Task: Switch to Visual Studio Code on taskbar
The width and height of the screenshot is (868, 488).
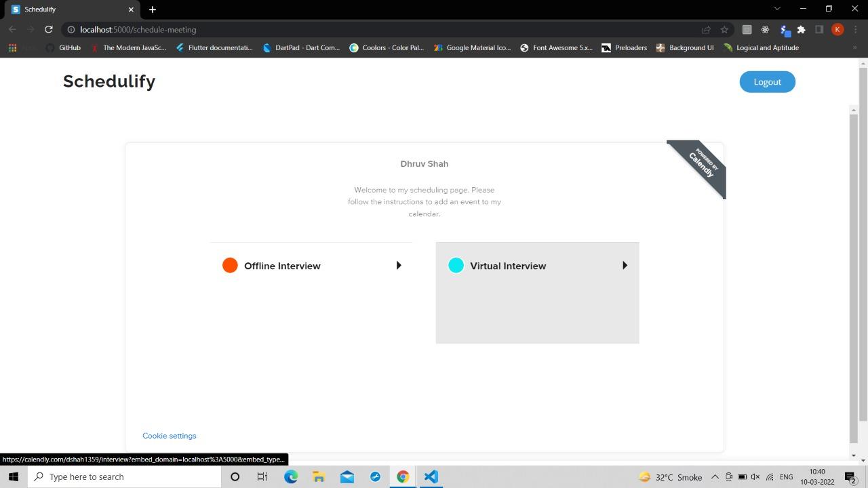Action: (431, 476)
